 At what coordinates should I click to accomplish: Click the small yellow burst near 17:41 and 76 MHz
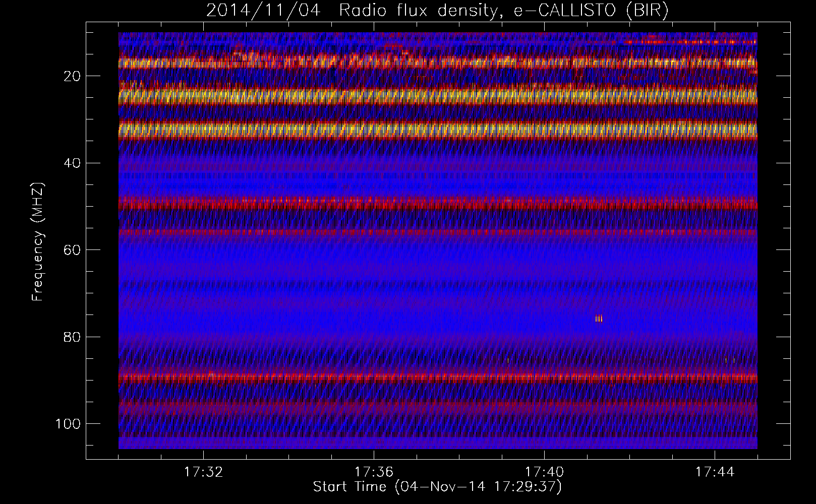pos(599,319)
